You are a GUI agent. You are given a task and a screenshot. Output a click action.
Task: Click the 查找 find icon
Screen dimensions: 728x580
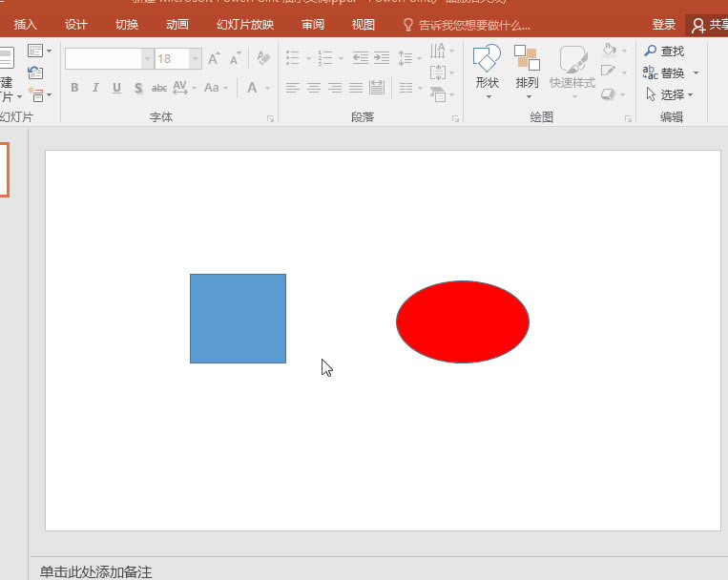coord(652,52)
